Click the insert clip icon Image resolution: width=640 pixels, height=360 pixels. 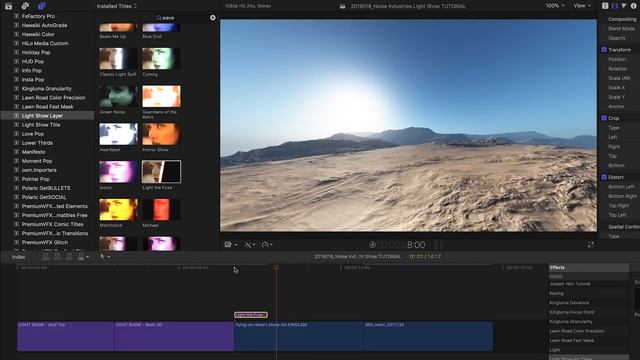(x=58, y=257)
